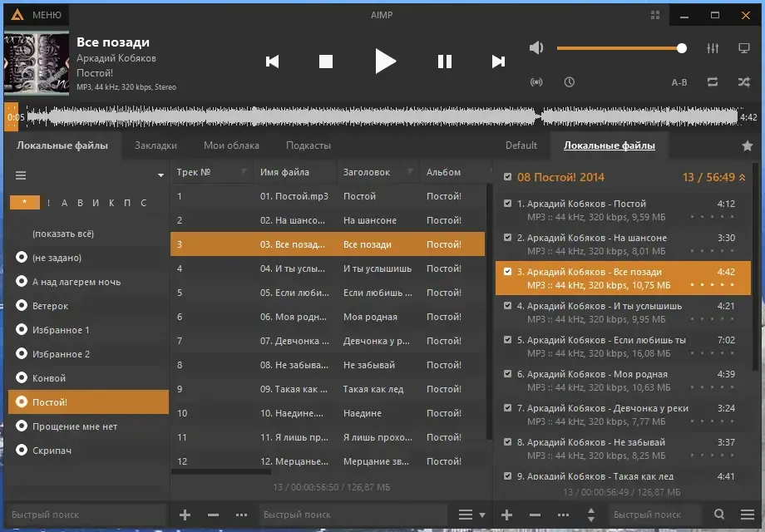
Task: Open Трек № column filter dropdown
Action: (244, 171)
